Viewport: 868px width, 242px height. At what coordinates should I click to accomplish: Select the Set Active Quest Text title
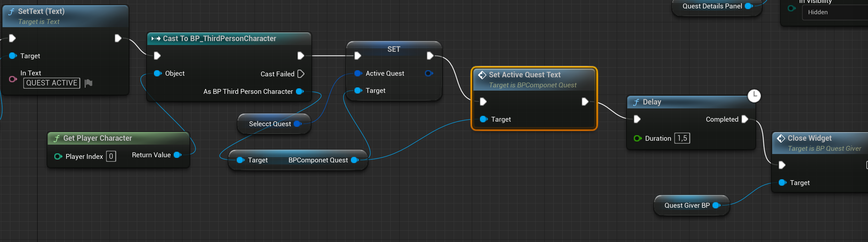click(525, 75)
